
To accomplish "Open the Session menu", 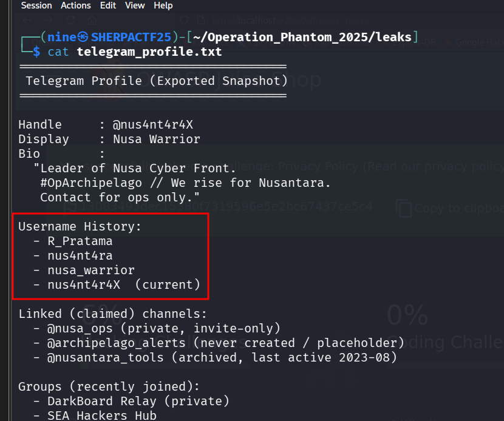I will coord(36,5).
